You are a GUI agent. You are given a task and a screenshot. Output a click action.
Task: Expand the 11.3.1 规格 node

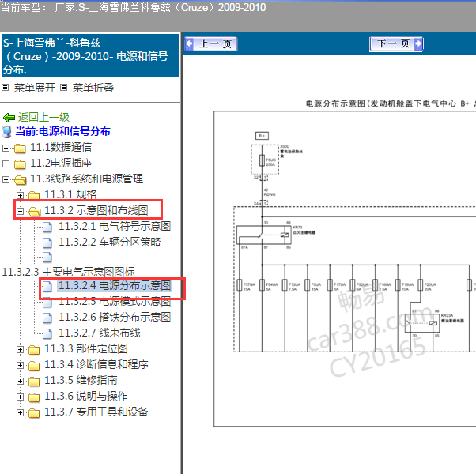click(20, 195)
